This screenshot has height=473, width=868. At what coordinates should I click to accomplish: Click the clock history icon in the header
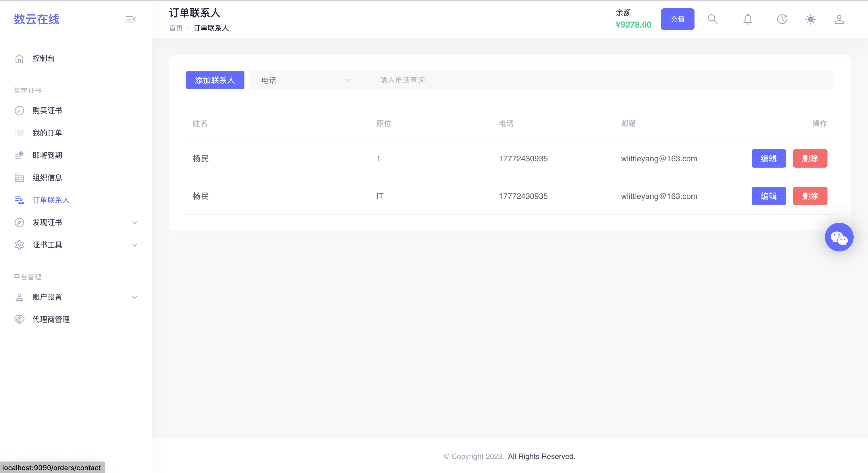click(x=782, y=19)
